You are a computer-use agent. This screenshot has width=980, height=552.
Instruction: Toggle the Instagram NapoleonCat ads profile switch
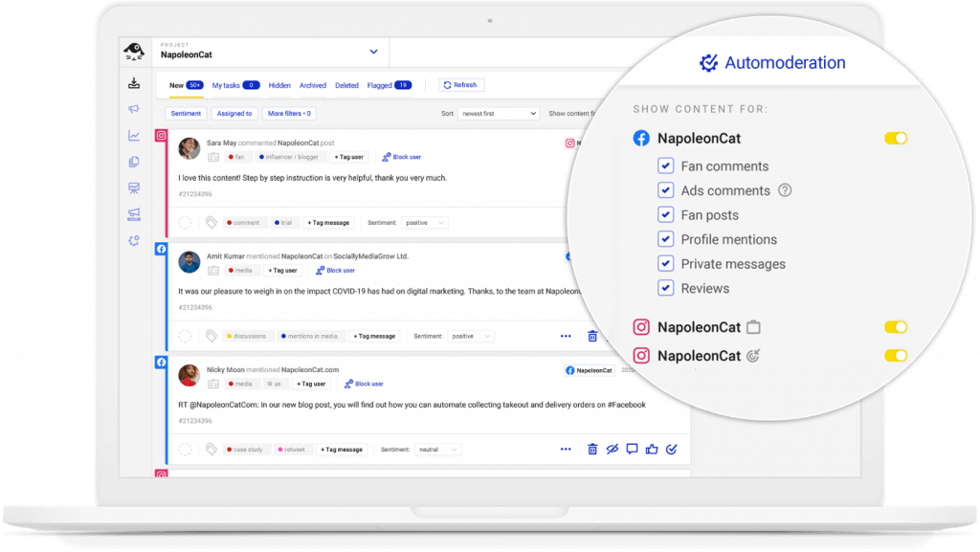pyautogui.click(x=896, y=356)
